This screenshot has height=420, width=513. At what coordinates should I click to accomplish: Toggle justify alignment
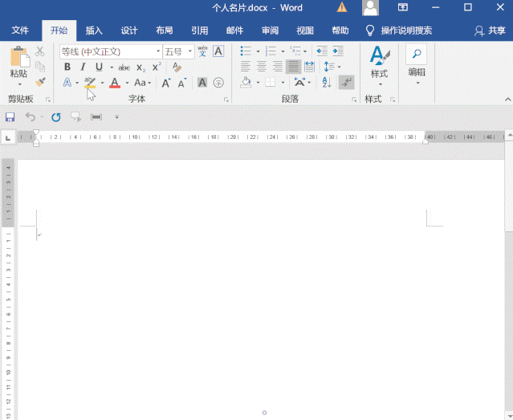(x=293, y=67)
